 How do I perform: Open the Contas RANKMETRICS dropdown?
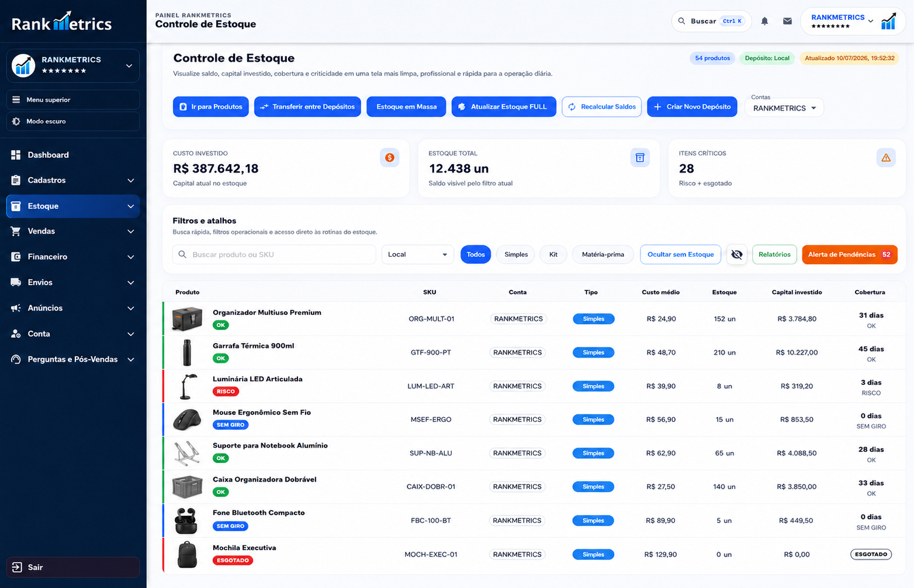(x=784, y=108)
